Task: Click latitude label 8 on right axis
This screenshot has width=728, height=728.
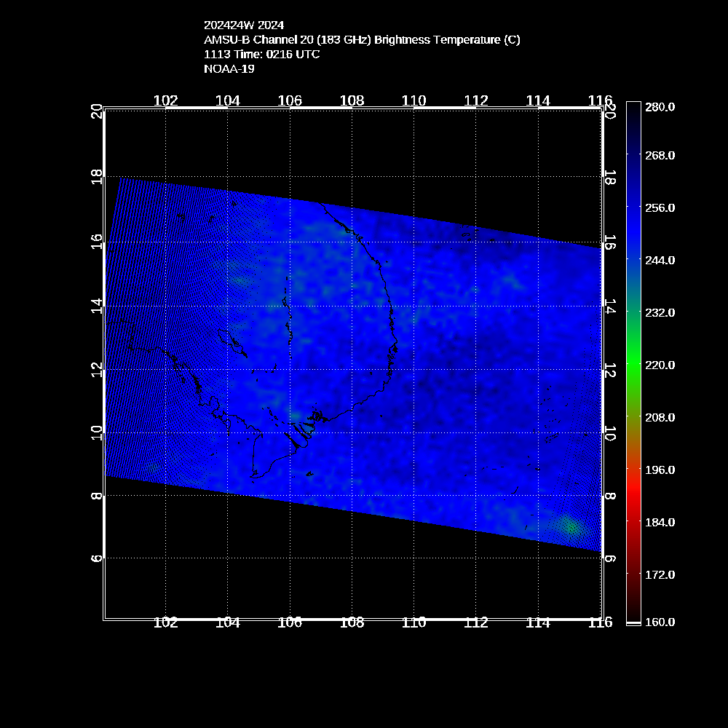Action: pyautogui.click(x=610, y=496)
